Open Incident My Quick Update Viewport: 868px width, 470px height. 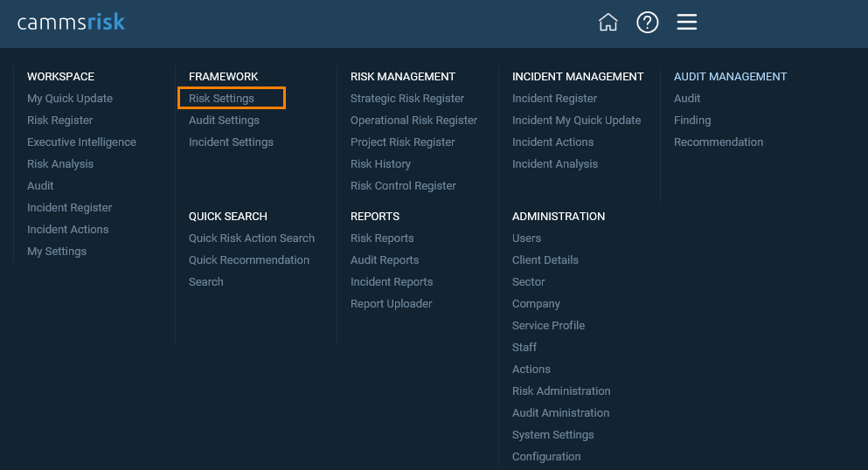(576, 120)
